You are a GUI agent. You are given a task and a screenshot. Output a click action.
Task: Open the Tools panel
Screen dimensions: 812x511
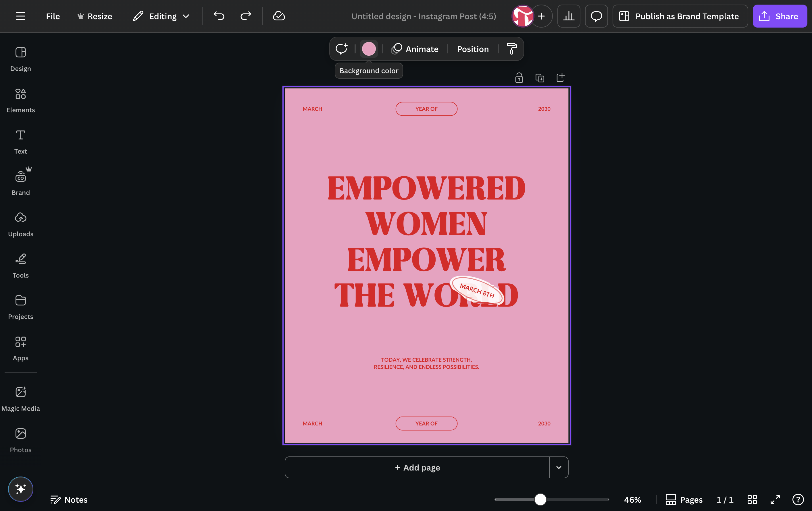click(21, 266)
